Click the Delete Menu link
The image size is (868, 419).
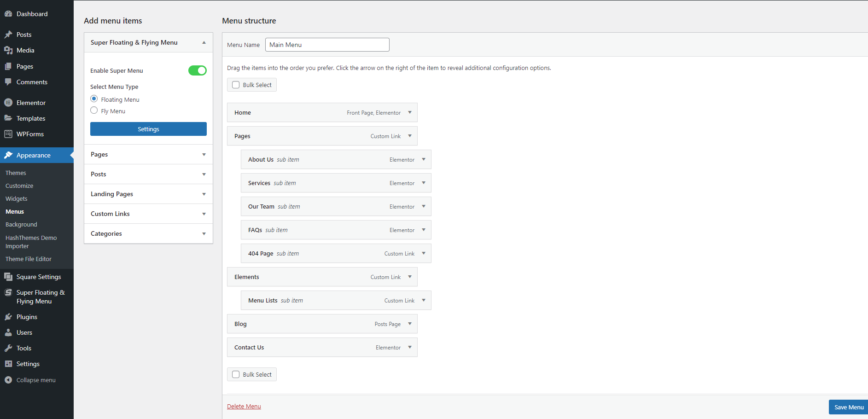[244, 406]
